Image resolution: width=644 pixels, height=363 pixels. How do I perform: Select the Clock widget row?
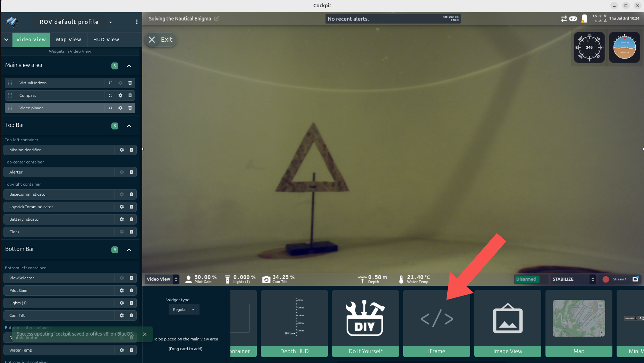[x=70, y=232]
